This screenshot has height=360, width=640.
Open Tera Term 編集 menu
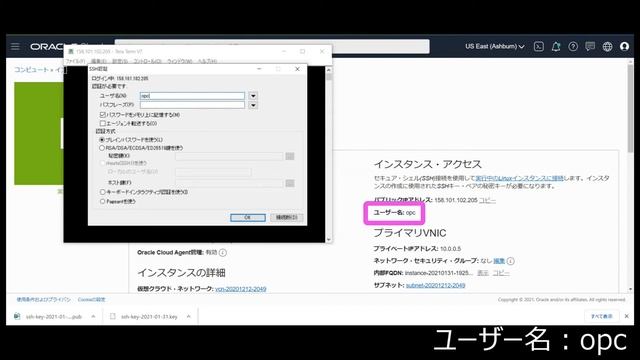[x=99, y=61]
